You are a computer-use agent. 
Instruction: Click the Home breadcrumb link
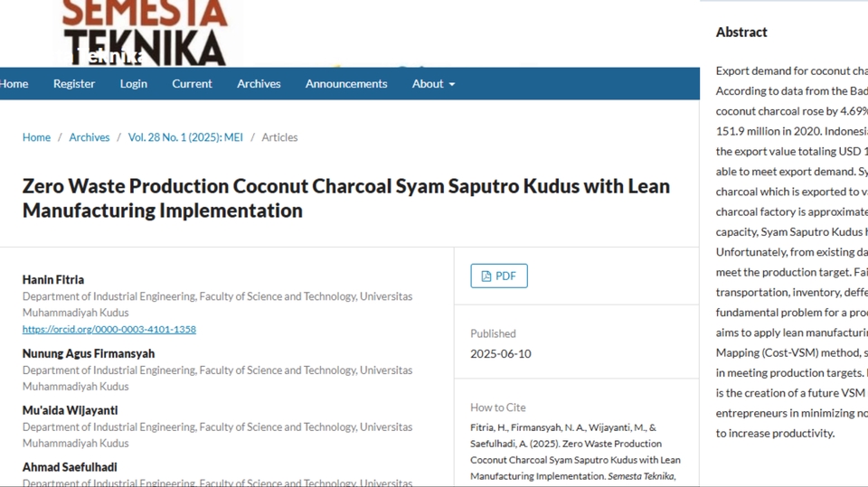pos(36,137)
